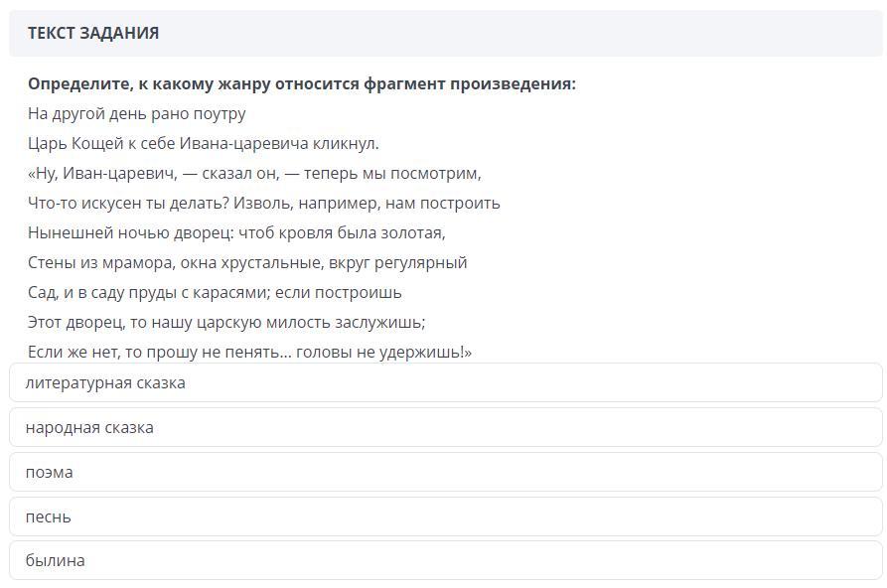
Task: Click the line beginning «Стены из мрамора»
Action: tap(246, 262)
